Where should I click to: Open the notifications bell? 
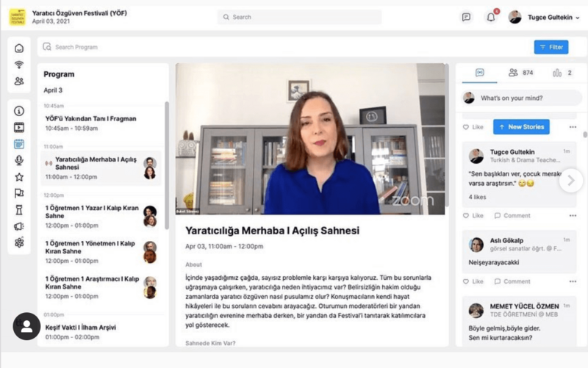click(x=491, y=17)
